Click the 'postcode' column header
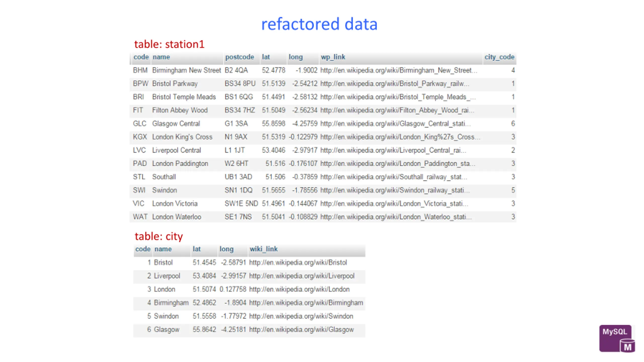This screenshot has height=362, width=644. tap(239, 57)
